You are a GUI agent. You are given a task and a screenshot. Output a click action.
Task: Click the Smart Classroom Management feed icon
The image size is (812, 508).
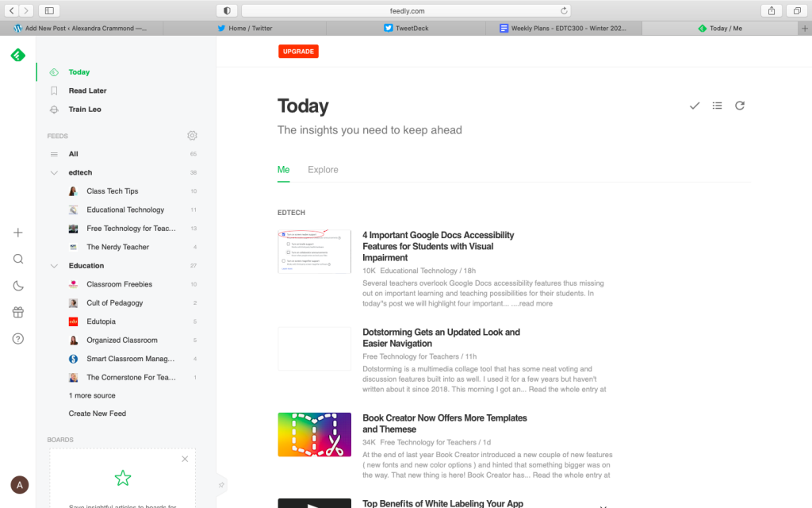tap(74, 359)
